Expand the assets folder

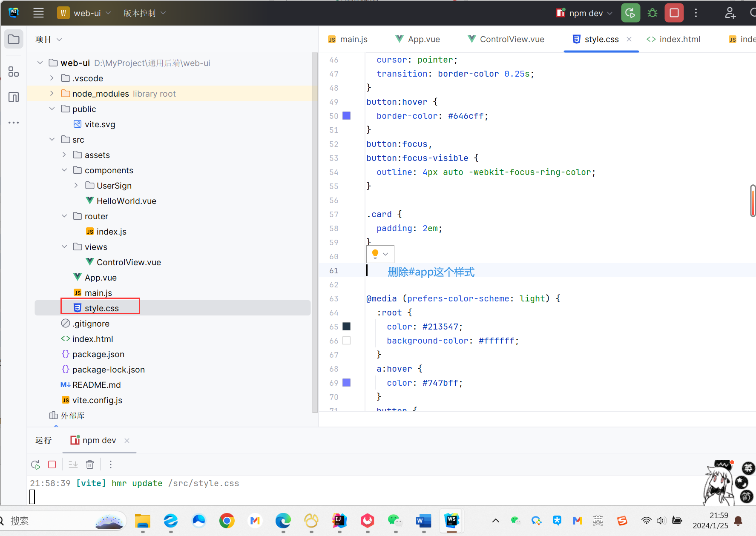pos(64,155)
